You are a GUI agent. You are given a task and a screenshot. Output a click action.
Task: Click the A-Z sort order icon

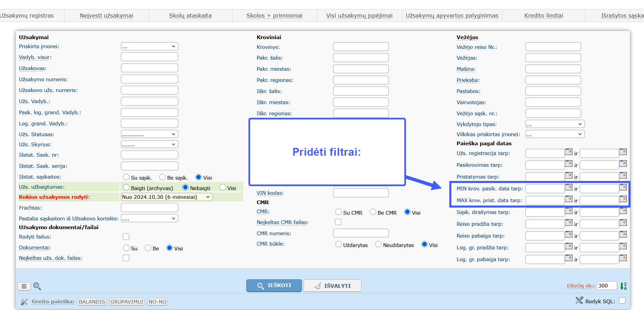coord(623,286)
